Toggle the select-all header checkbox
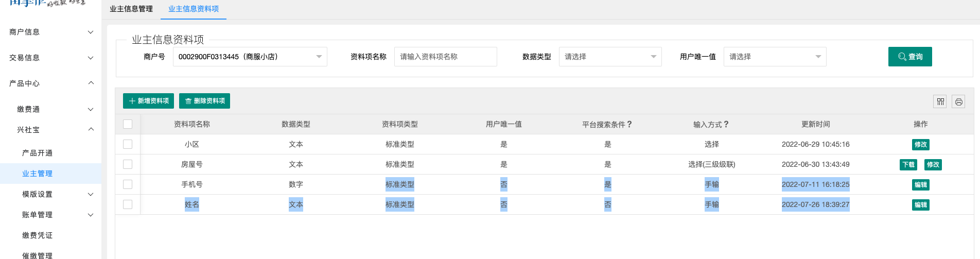This screenshot has height=259, width=980. pyautogui.click(x=128, y=124)
